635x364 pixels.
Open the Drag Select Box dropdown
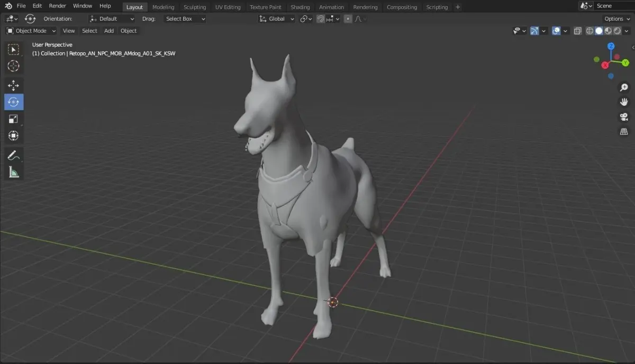(x=185, y=19)
